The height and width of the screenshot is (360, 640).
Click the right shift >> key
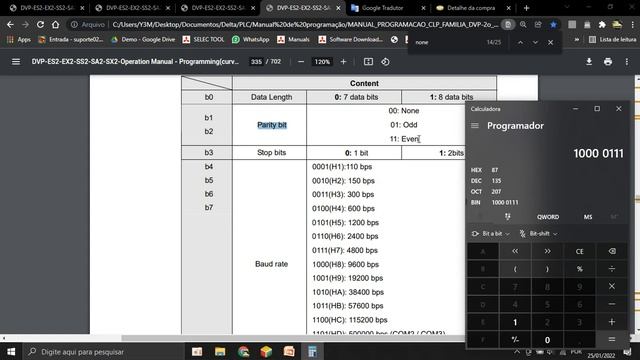(547, 251)
